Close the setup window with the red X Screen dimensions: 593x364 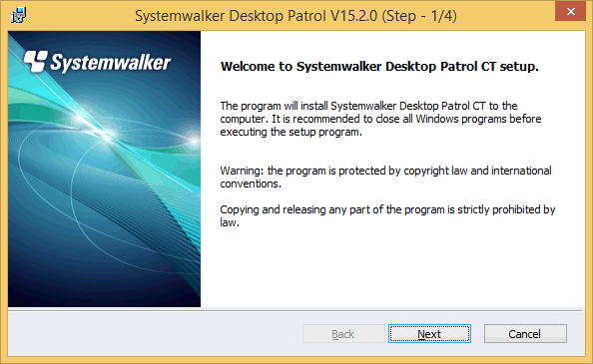(x=570, y=11)
